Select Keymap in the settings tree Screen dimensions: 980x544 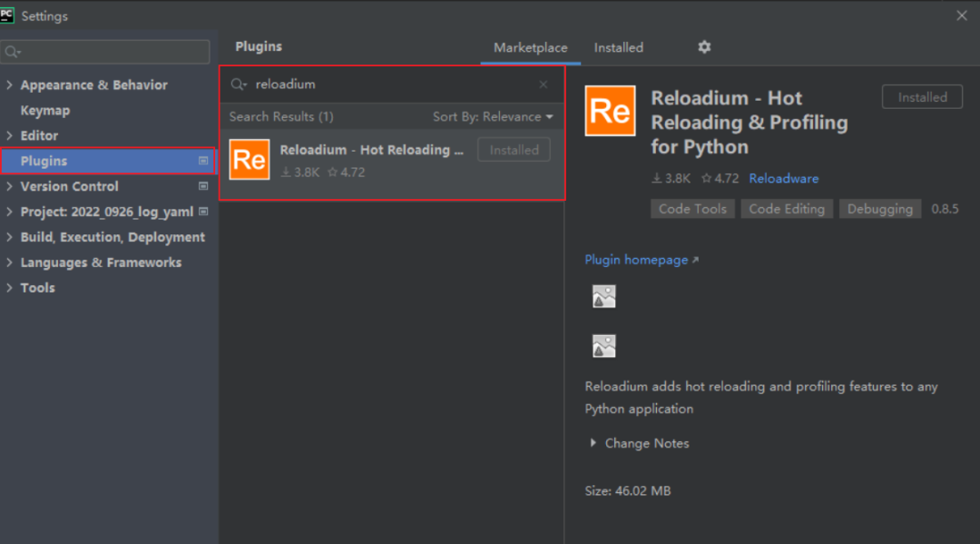click(x=45, y=111)
